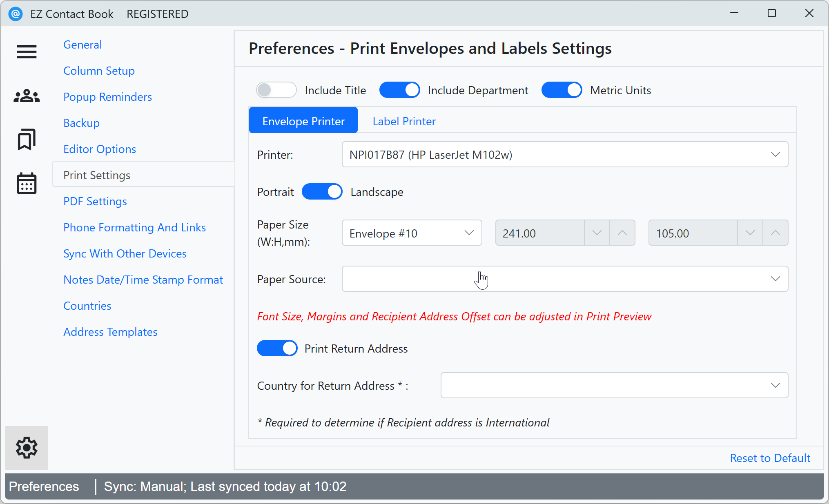Open the calendar icon in sidebar
Image resolution: width=829 pixels, height=504 pixels.
[26, 184]
